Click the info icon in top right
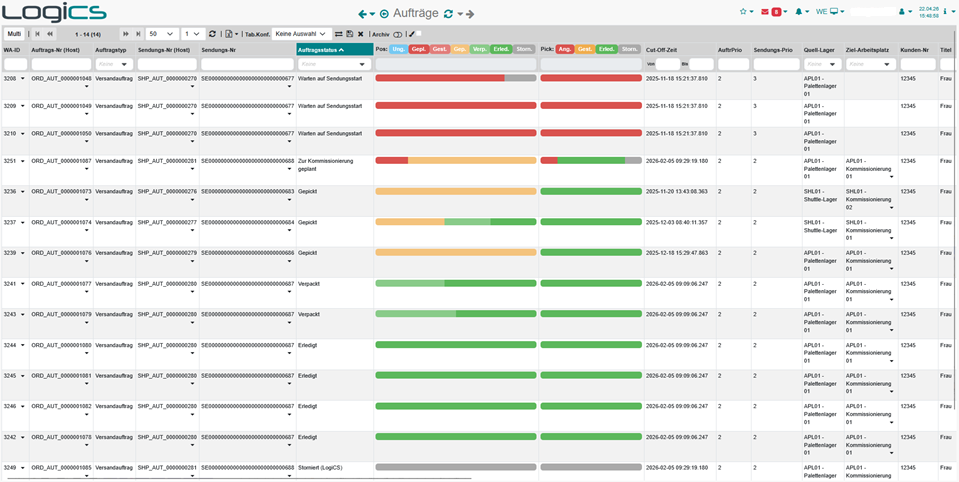The width and height of the screenshot is (959, 482). coord(945,12)
